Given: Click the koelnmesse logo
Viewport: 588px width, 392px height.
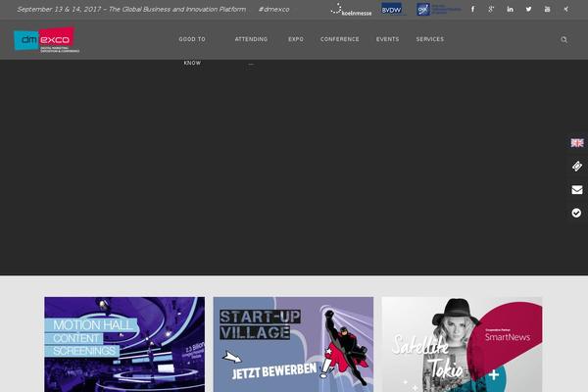Looking at the screenshot, I should (351, 10).
